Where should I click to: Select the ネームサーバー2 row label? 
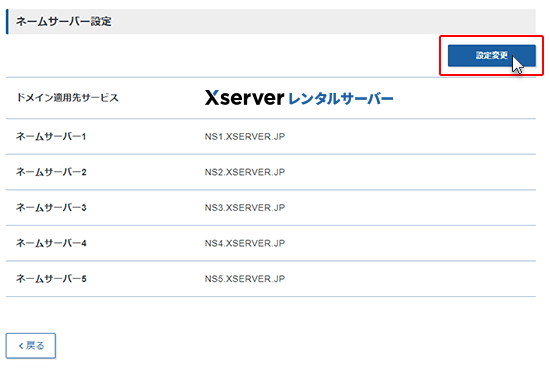tap(51, 172)
